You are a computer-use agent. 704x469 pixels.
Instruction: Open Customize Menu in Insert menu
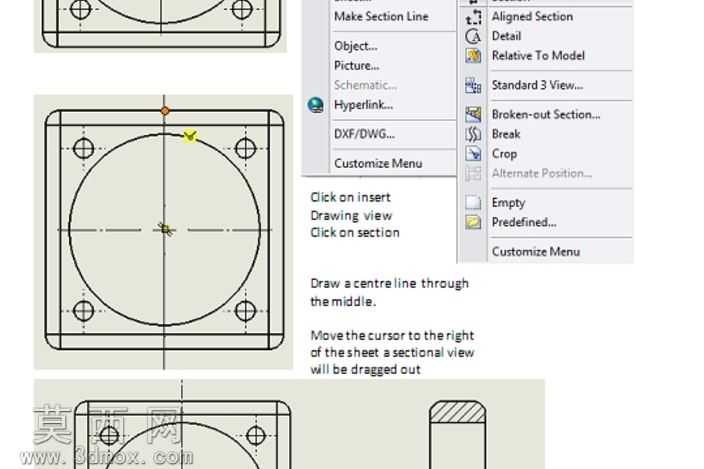click(x=378, y=163)
